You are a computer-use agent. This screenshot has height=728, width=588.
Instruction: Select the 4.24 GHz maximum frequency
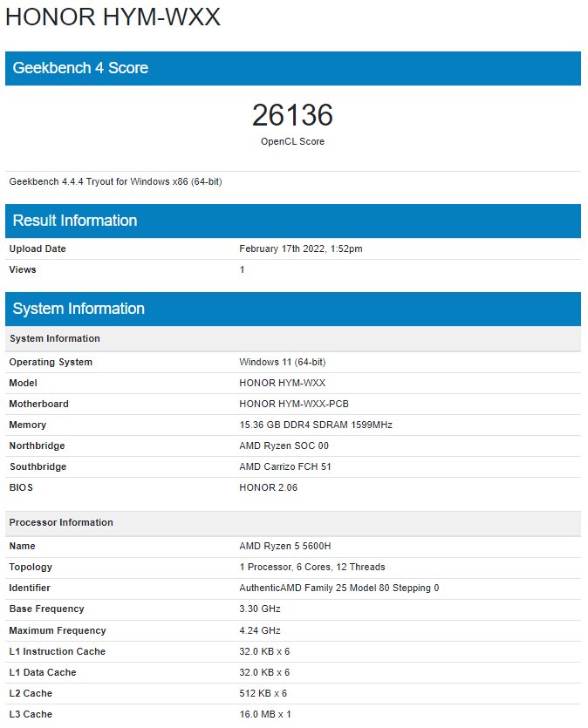[260, 630]
